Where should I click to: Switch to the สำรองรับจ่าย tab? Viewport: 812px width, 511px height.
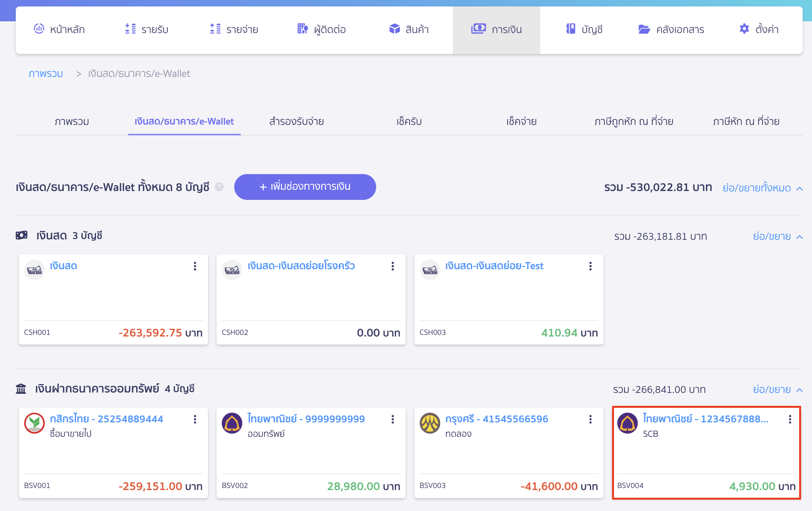pyautogui.click(x=296, y=121)
